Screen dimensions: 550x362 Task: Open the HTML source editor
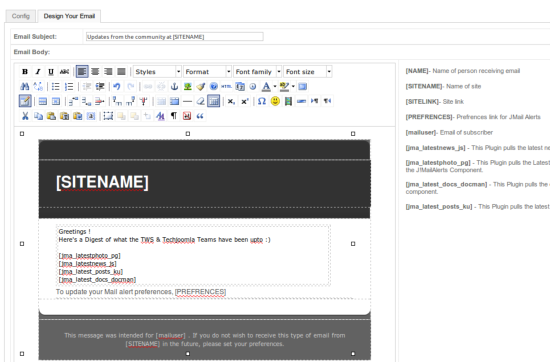point(227,86)
